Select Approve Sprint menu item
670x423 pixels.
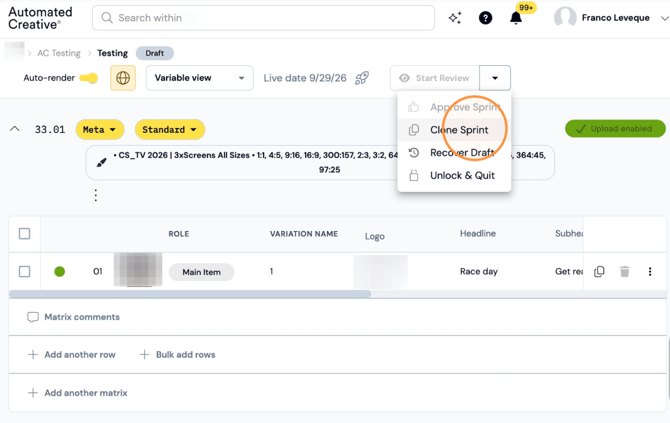(454, 107)
